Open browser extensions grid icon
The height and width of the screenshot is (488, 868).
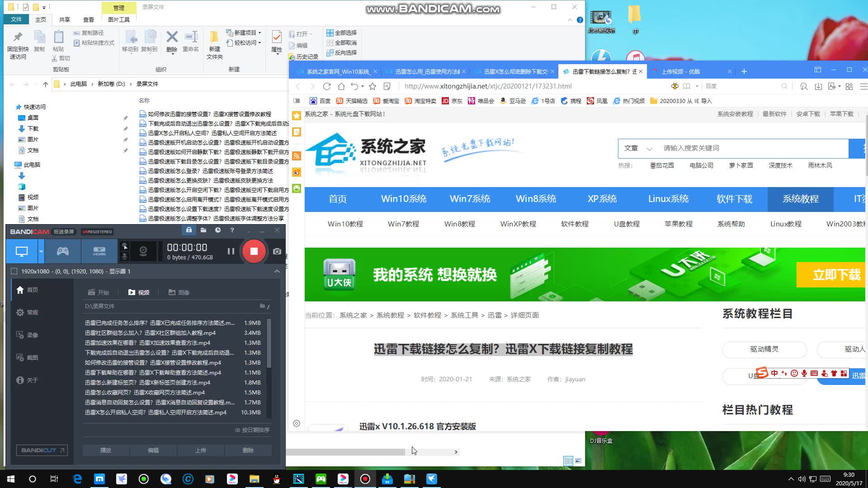pyautogui.click(x=849, y=86)
